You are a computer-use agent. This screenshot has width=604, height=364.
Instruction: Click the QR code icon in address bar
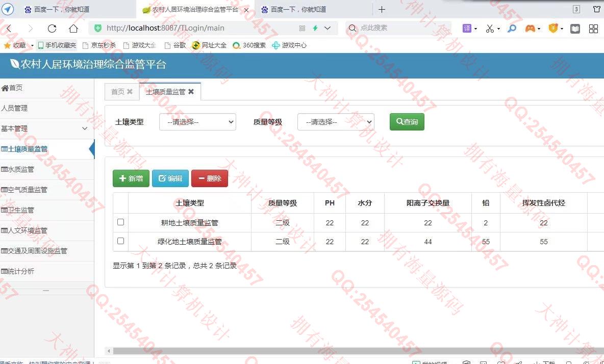click(x=302, y=28)
